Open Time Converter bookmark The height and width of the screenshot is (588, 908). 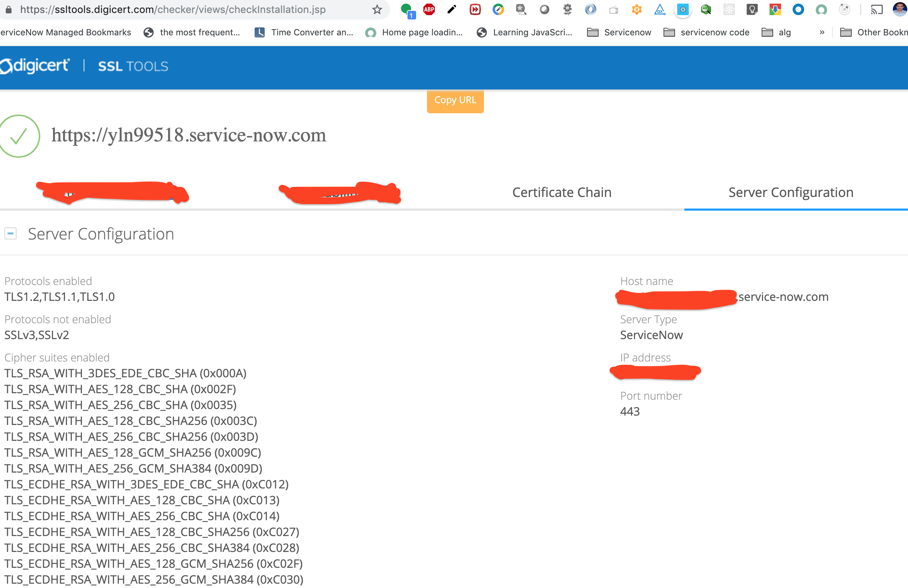tap(304, 32)
